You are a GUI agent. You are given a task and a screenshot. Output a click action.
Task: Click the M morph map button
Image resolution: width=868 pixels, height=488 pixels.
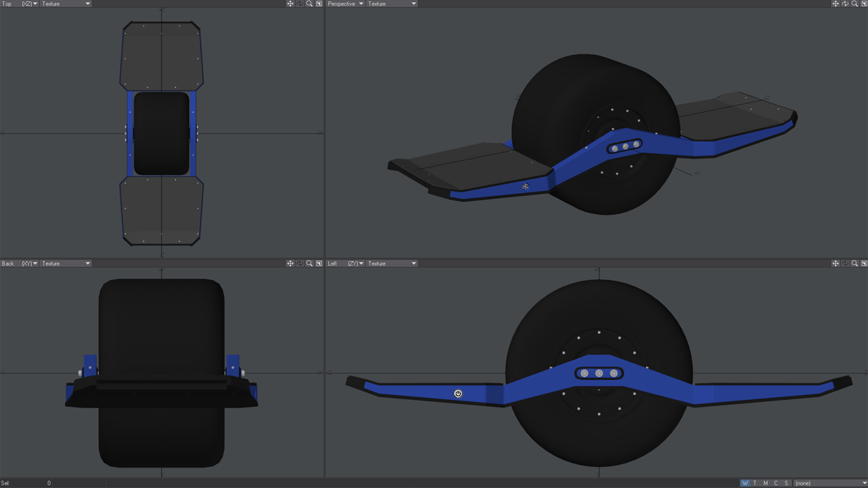click(764, 483)
